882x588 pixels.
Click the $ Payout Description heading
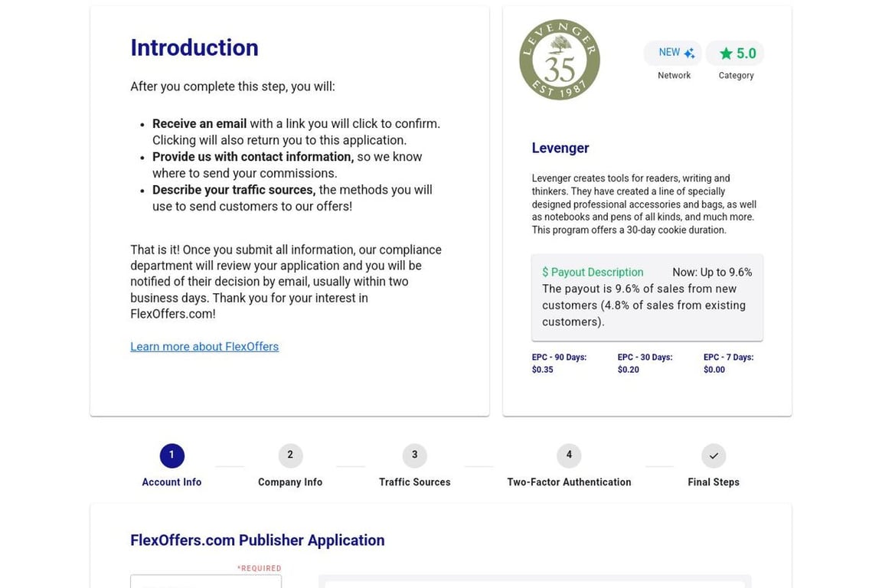[x=593, y=273]
